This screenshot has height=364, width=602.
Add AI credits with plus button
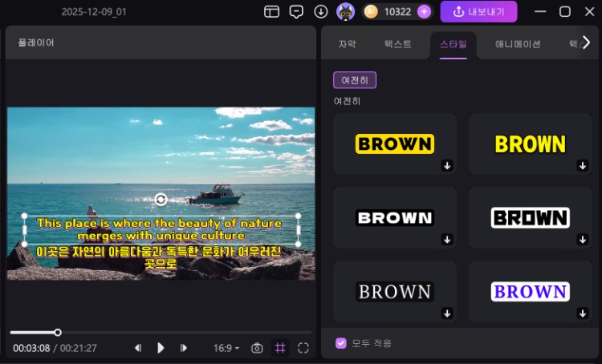pos(424,12)
